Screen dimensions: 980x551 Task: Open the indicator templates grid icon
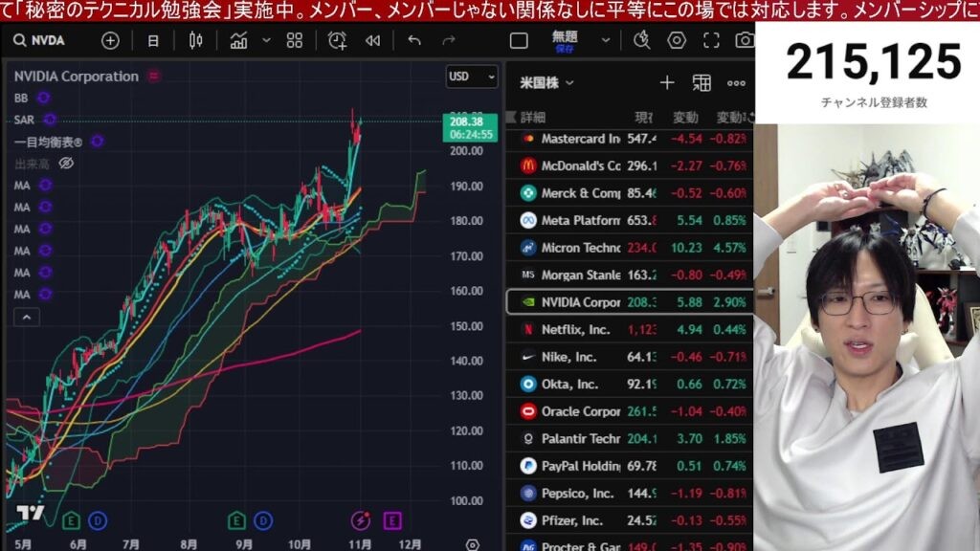tap(295, 40)
